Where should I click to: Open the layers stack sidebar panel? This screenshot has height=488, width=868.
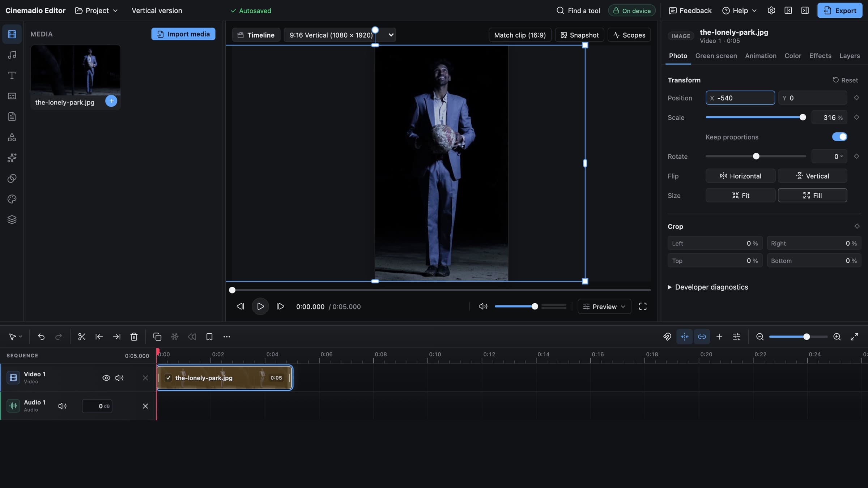[x=12, y=220]
